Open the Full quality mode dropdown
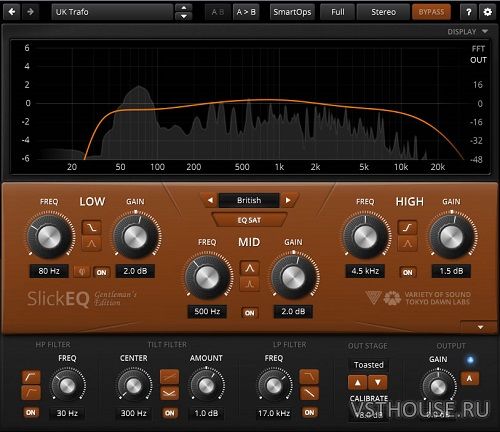The image size is (500, 432). click(x=337, y=12)
